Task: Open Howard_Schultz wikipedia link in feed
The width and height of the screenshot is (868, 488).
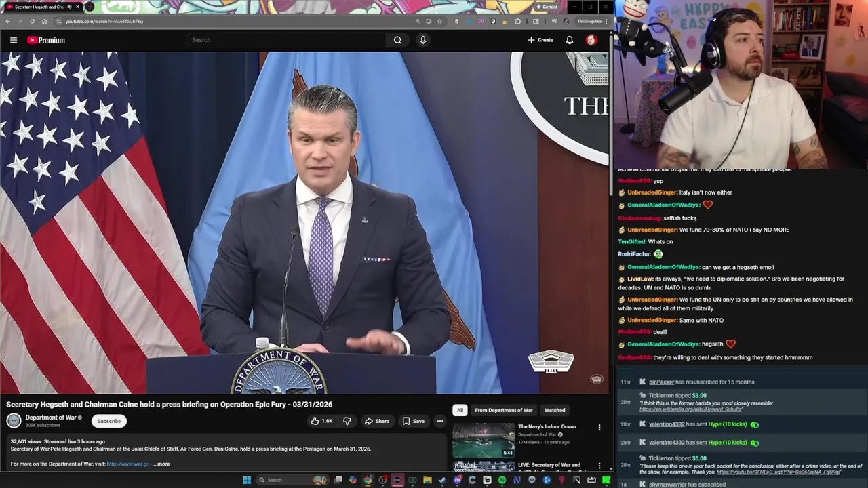Action: (x=691, y=409)
